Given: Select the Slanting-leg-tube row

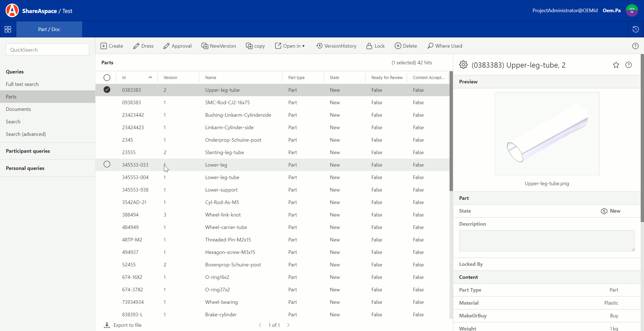Looking at the screenshot, I should [x=273, y=152].
